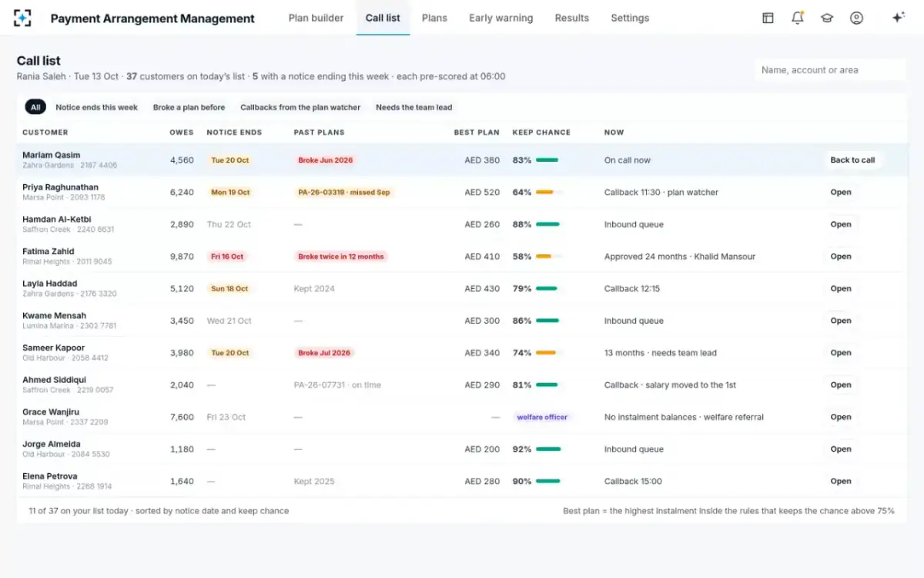Click the Kept 2025 past plan text
The height and width of the screenshot is (578, 924).
tap(314, 482)
